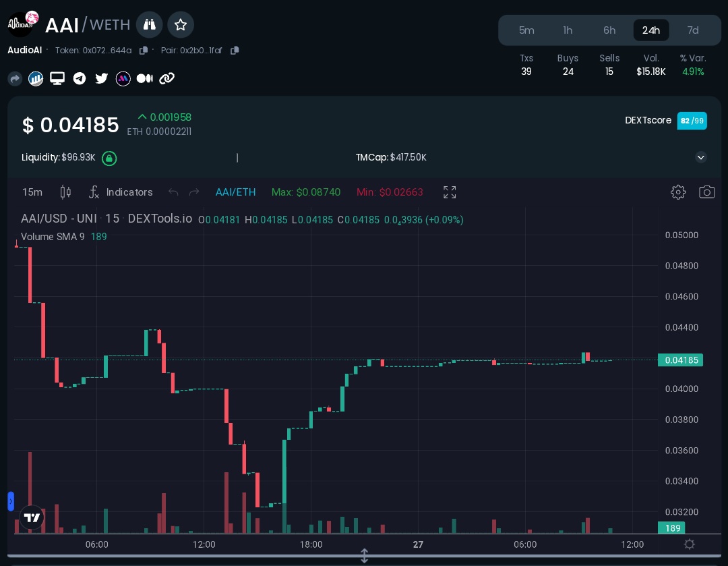Click the share arrow icon
The width and height of the screenshot is (728, 566).
[15, 78]
